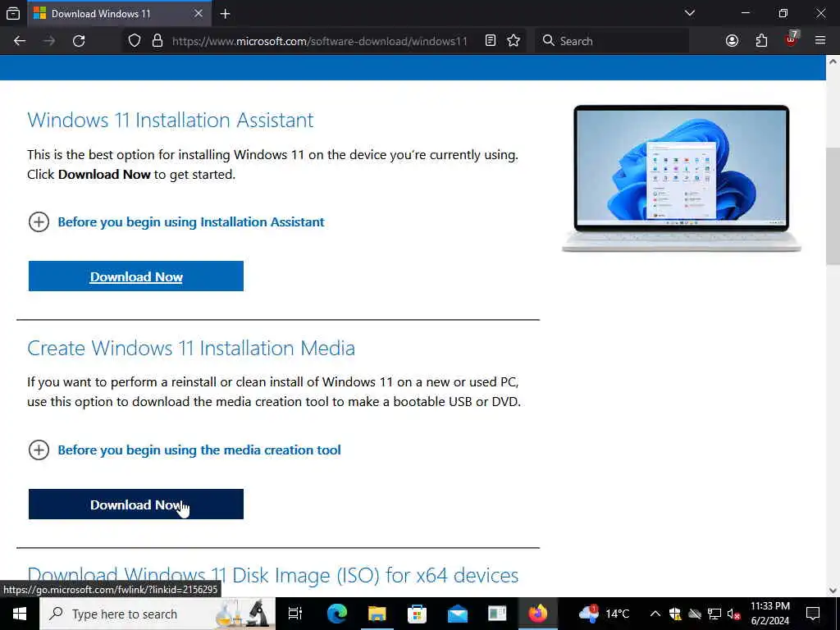Open Windows Security tray icon
This screenshot has width=840, height=630.
point(675,614)
